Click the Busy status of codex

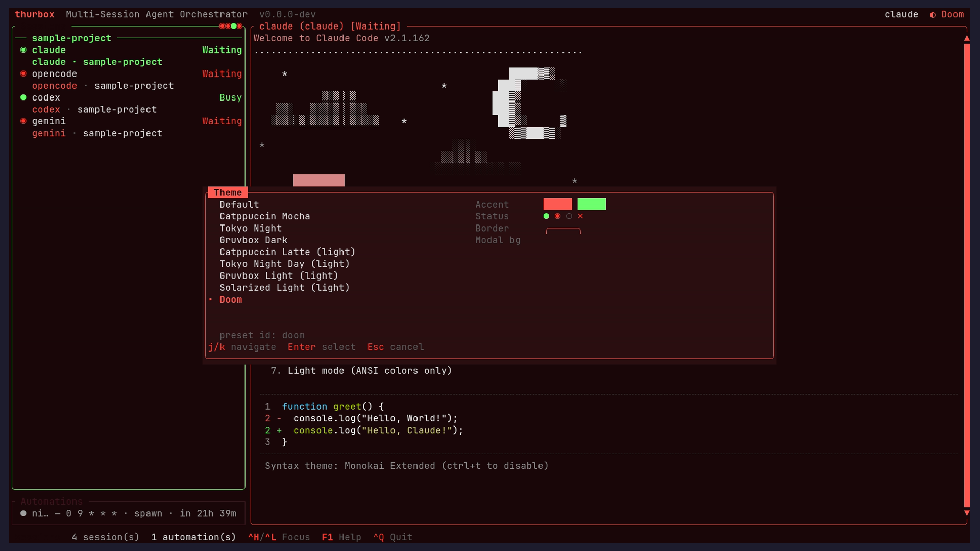[231, 97]
